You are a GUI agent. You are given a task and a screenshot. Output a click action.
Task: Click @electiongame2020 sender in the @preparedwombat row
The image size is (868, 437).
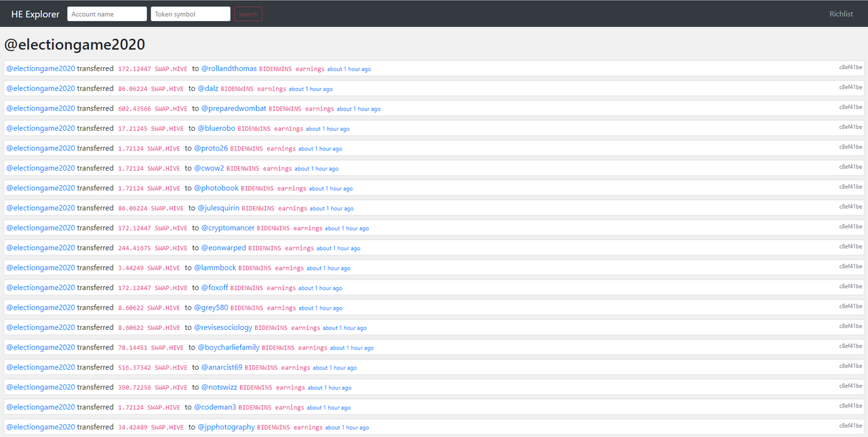pyautogui.click(x=41, y=108)
